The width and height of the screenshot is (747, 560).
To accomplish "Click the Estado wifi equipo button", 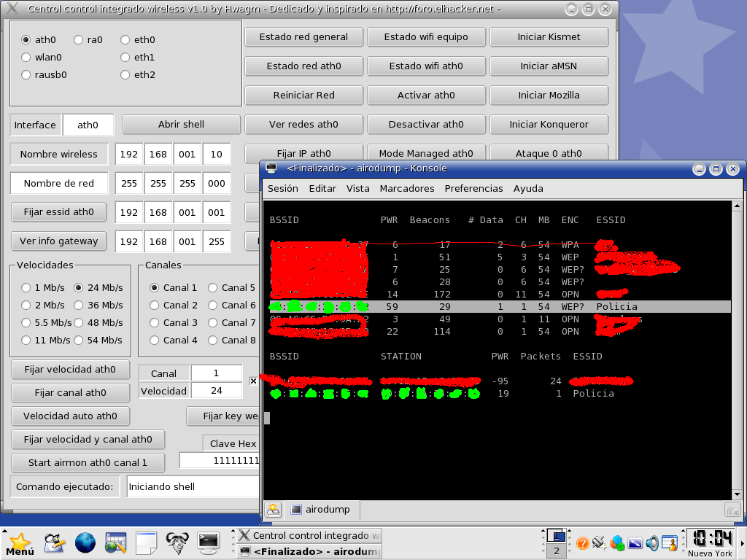I will tap(426, 37).
